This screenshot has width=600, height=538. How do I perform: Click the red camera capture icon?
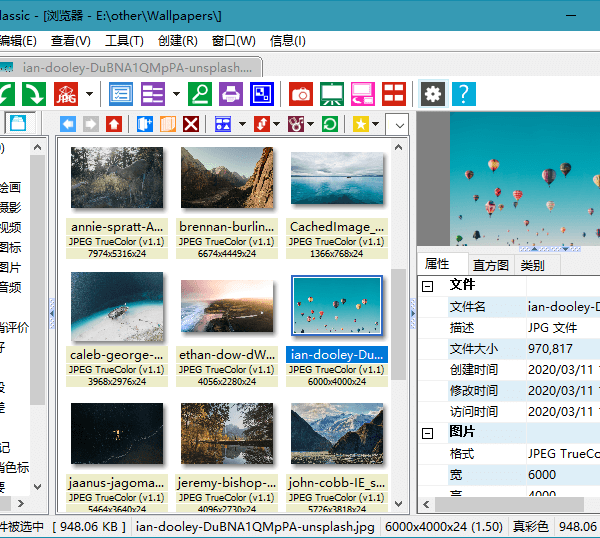[x=301, y=94]
